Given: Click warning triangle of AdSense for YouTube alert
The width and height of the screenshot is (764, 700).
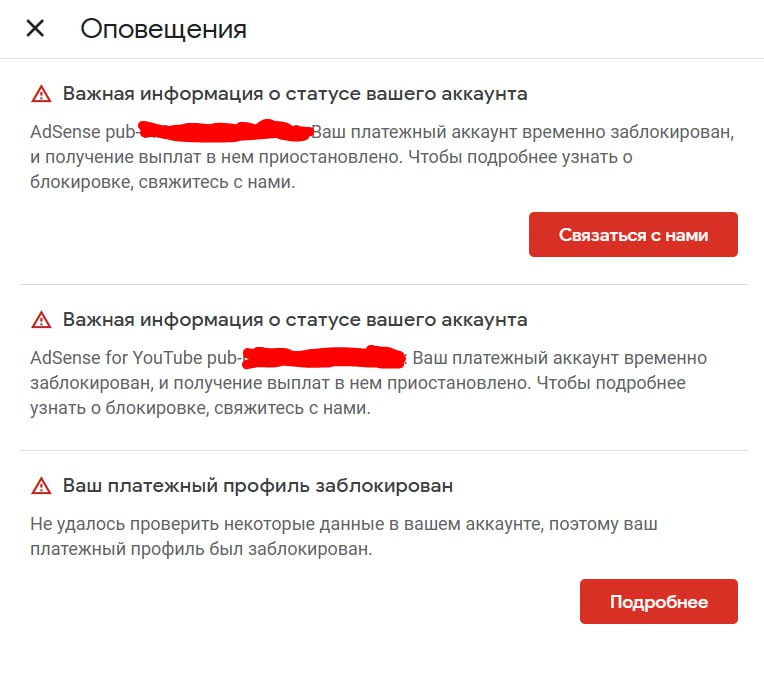Looking at the screenshot, I should [41, 320].
